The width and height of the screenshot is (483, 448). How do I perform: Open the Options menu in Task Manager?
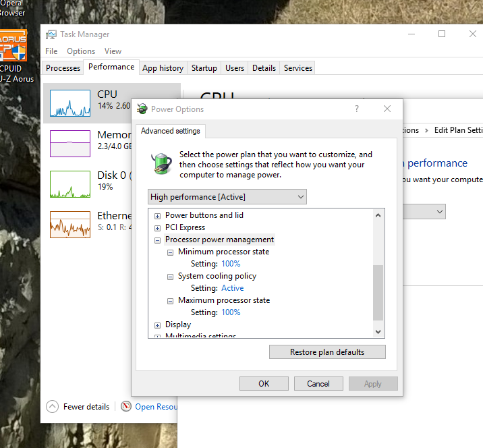tap(81, 51)
